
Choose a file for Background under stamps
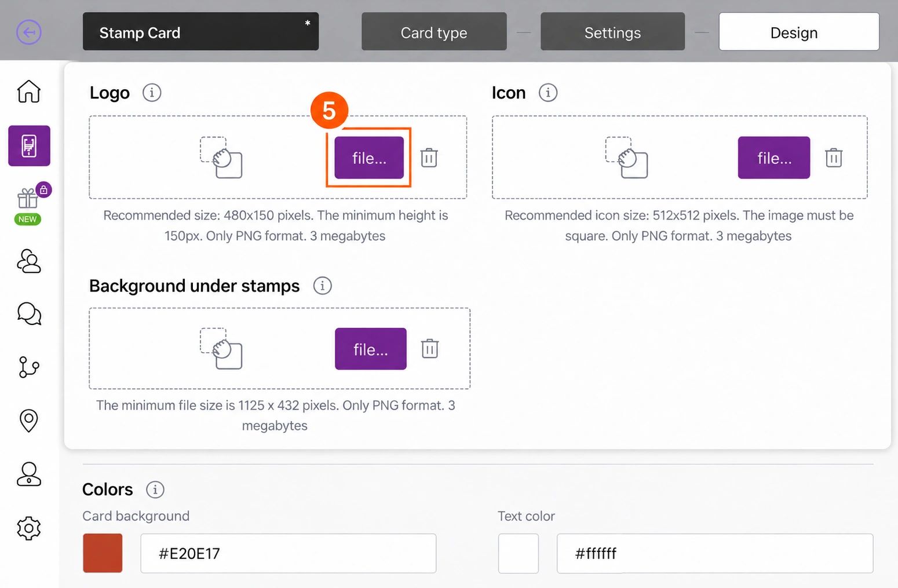pos(371,349)
